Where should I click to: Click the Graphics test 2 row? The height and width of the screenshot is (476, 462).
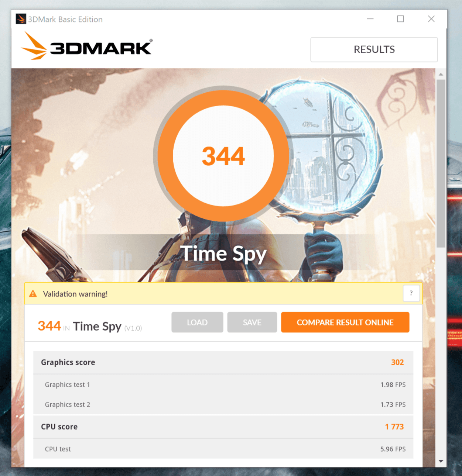(x=223, y=404)
